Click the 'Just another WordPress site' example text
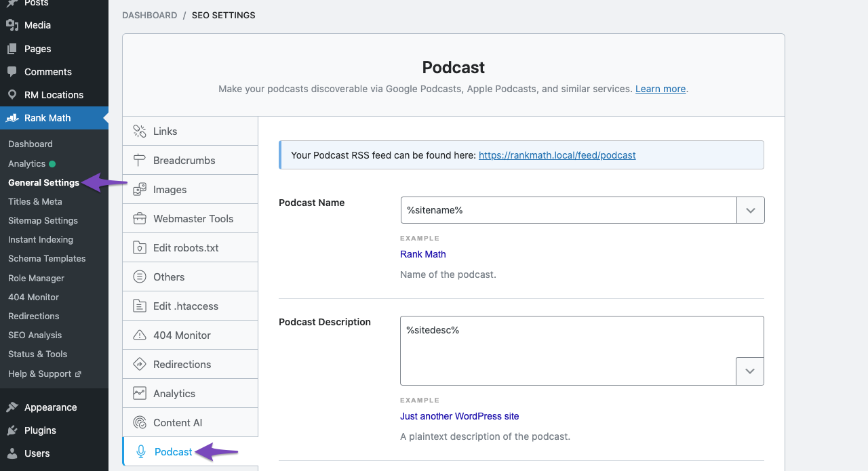 (460, 416)
